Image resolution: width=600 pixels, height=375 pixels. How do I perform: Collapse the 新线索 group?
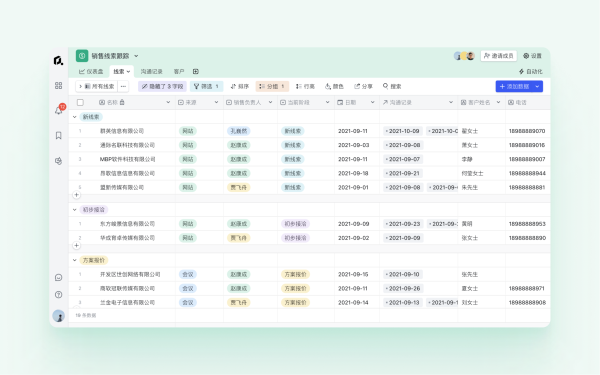point(75,117)
